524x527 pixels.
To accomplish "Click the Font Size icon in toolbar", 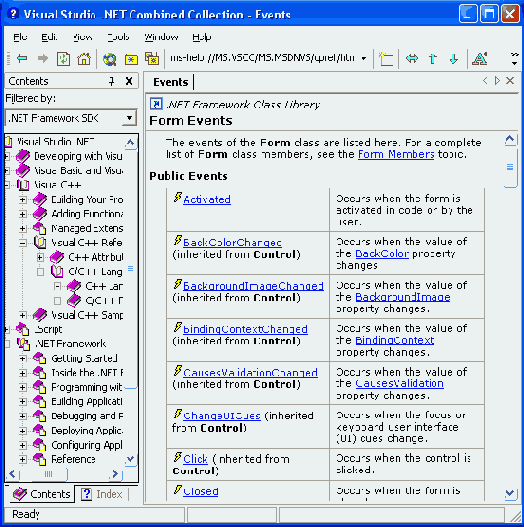I will point(480,58).
